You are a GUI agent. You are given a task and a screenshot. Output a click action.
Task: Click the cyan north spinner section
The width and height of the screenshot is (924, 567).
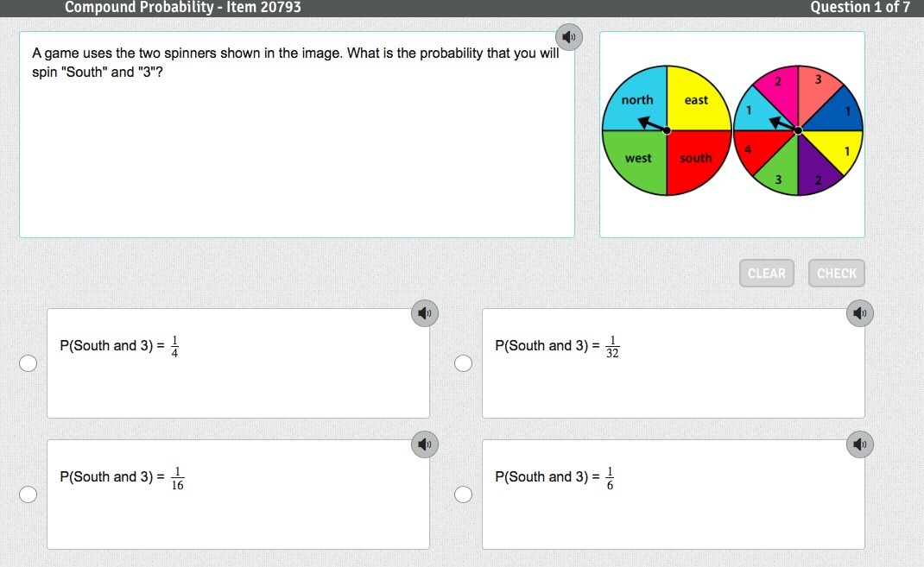tap(638, 99)
